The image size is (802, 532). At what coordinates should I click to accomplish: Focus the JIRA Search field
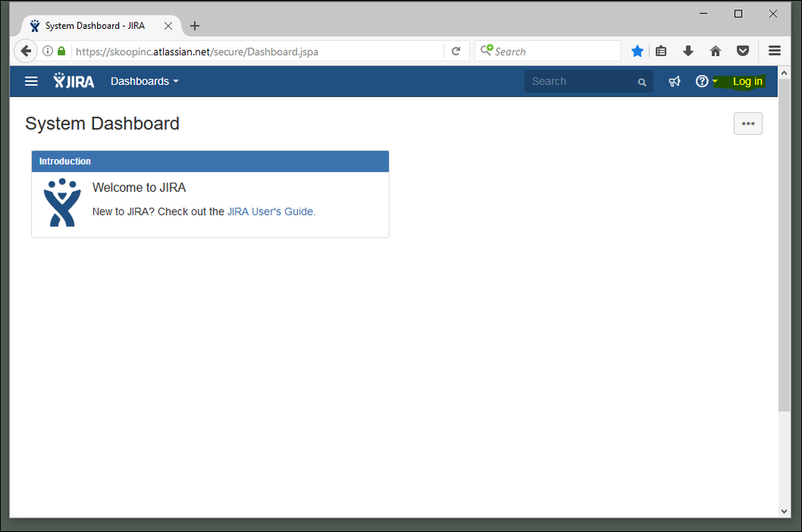tap(588, 81)
